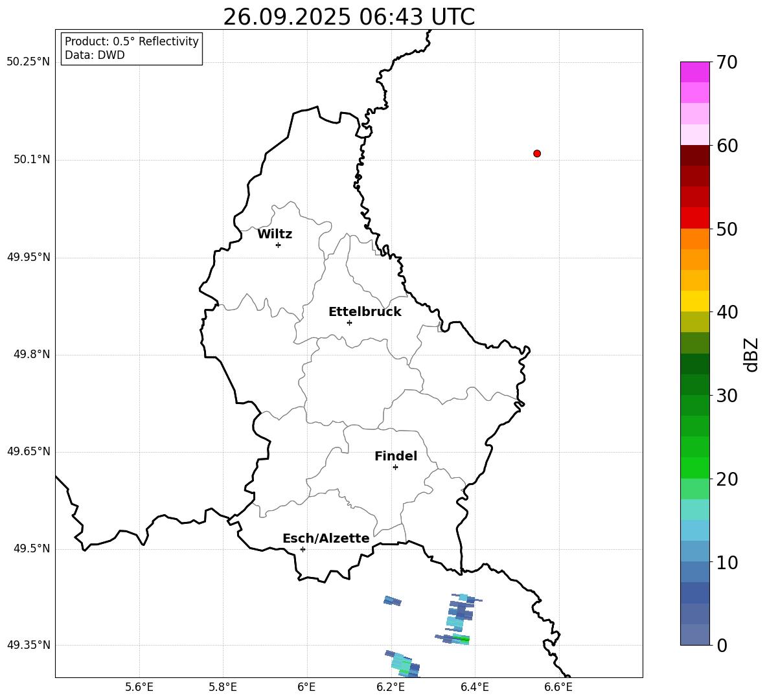
Task: Click the Wiltz station cross marker
Action: click(279, 245)
